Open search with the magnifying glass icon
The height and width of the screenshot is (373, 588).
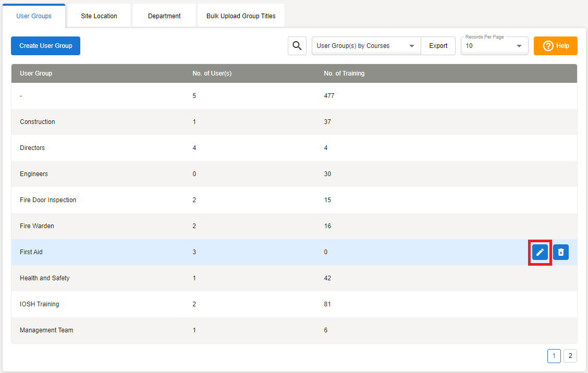point(297,46)
